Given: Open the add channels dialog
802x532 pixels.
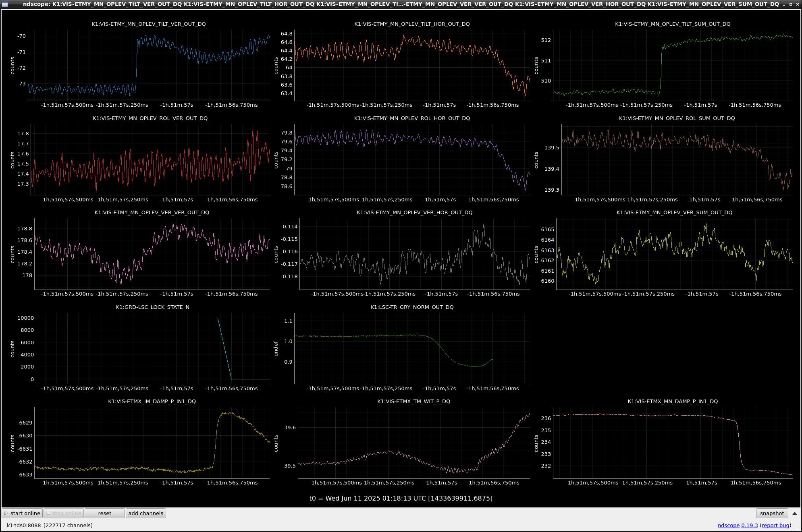Looking at the screenshot, I should (146, 513).
